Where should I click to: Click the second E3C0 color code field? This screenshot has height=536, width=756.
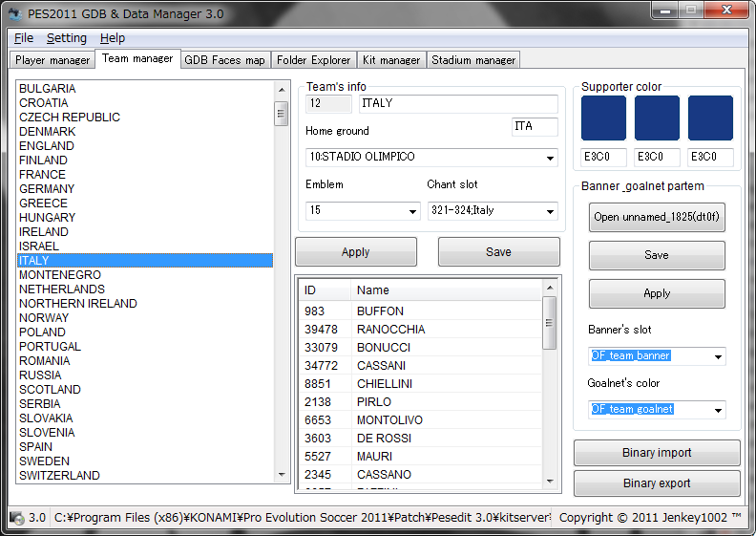(657, 157)
